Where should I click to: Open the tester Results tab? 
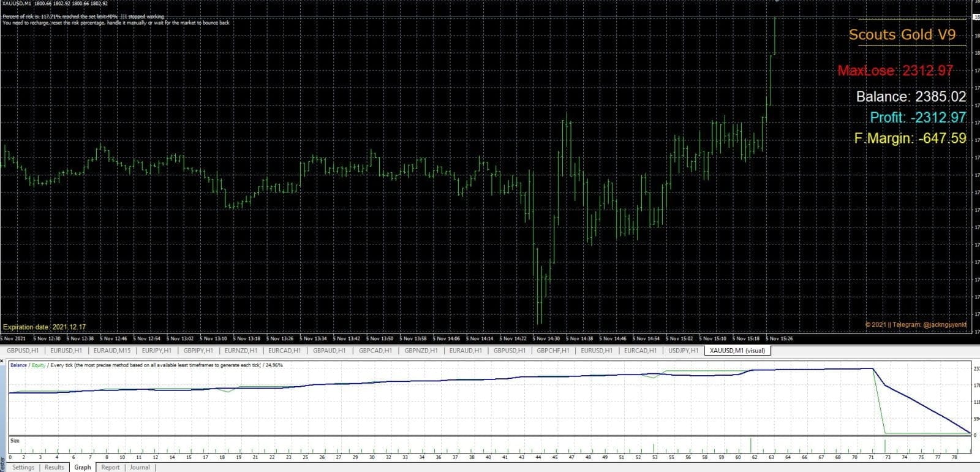point(54,467)
